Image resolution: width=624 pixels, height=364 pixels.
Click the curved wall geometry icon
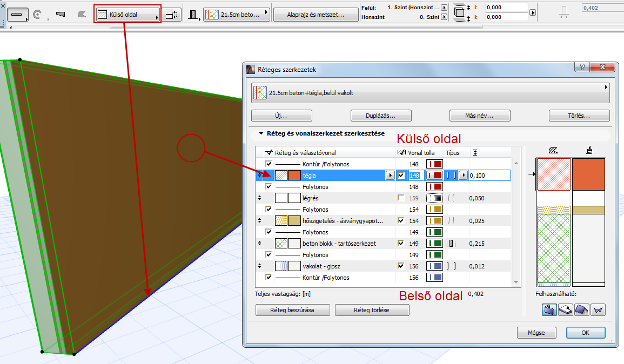tap(38, 15)
